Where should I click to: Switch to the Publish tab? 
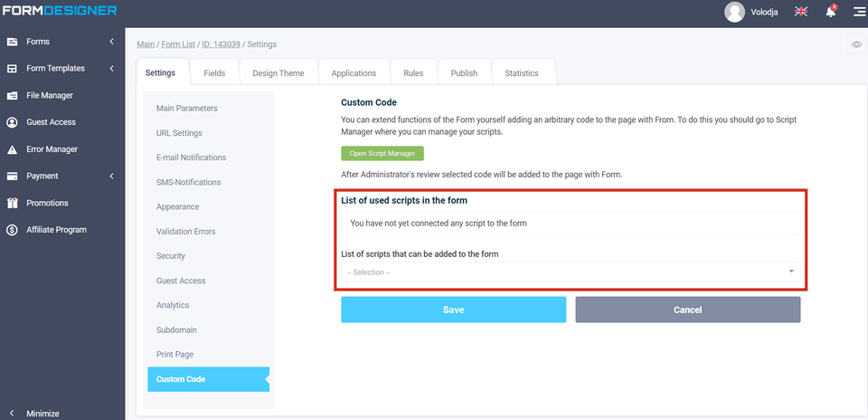pyautogui.click(x=464, y=73)
